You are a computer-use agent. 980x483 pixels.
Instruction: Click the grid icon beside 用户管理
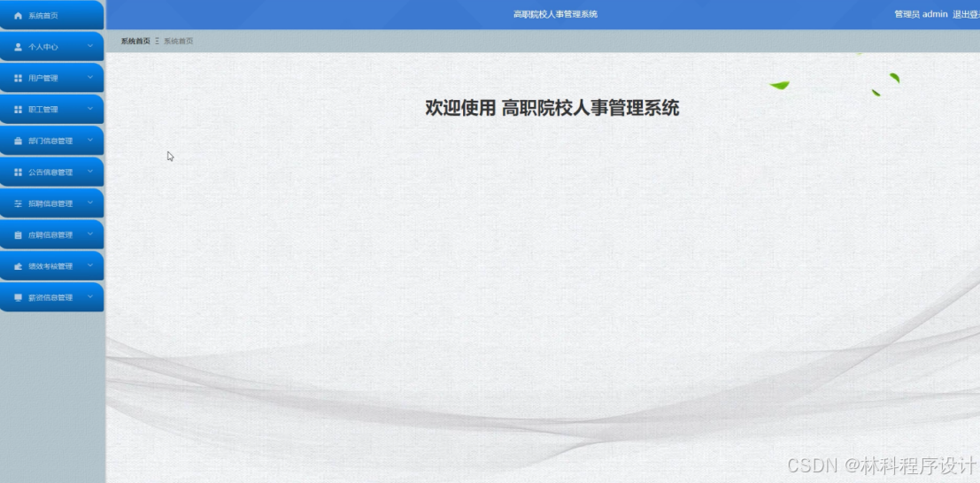[x=18, y=78]
